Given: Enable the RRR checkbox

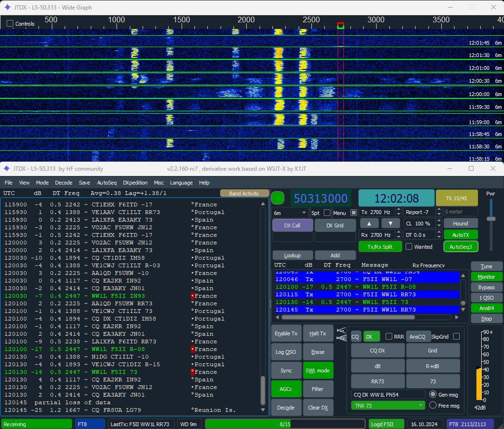Looking at the screenshot, I should [388, 336].
